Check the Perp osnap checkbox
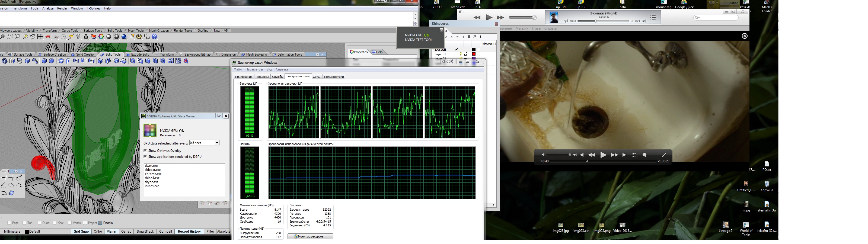This screenshot has width=868, height=244. (x=9, y=223)
